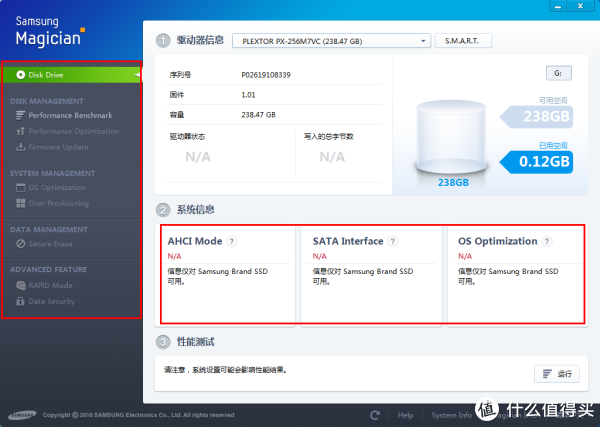Click the Performance Benchmark bars icon

point(20,115)
